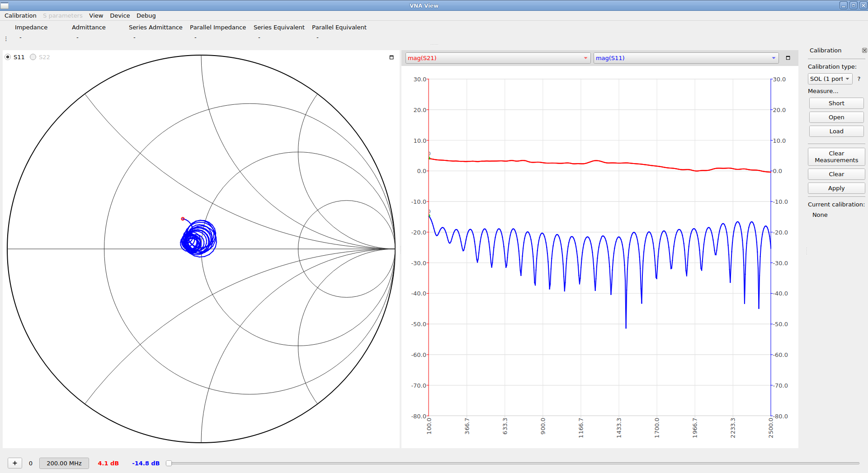Open the View menu
Image resolution: width=868 pixels, height=473 pixels.
click(96, 15)
